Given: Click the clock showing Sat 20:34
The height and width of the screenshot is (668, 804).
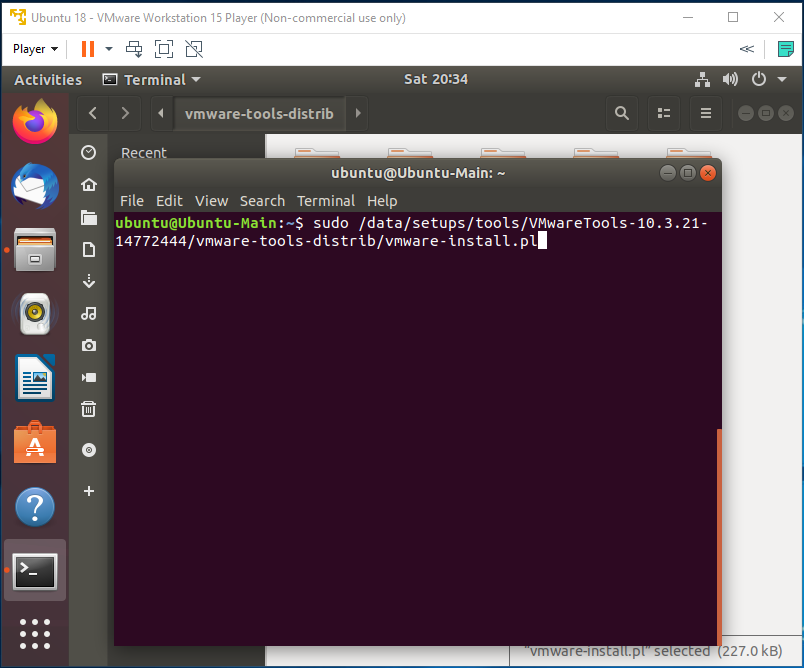Looking at the screenshot, I should tap(436, 79).
